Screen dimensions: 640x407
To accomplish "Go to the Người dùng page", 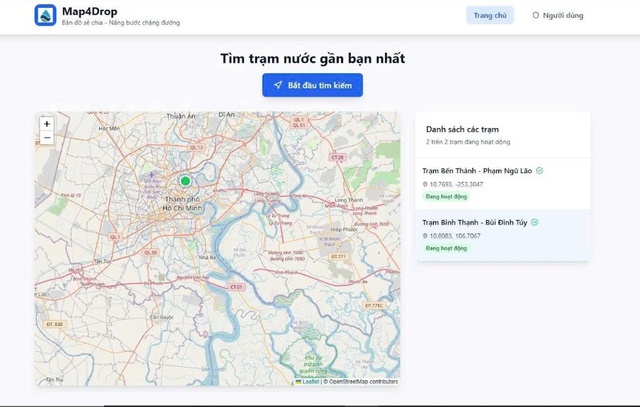I will click(562, 15).
